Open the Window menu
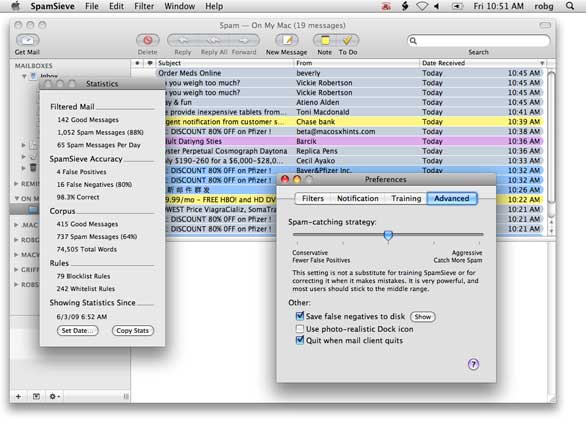 tap(179, 6)
